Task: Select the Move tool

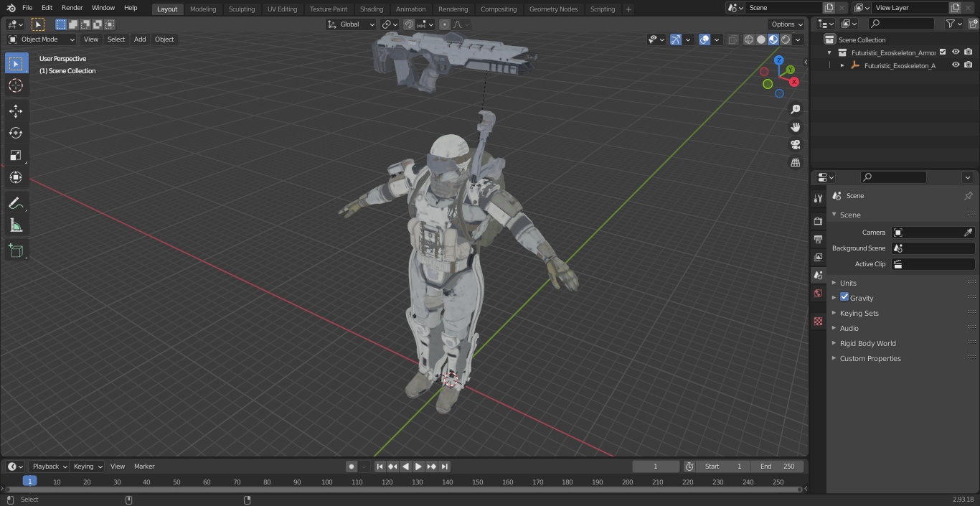Action: 16,111
